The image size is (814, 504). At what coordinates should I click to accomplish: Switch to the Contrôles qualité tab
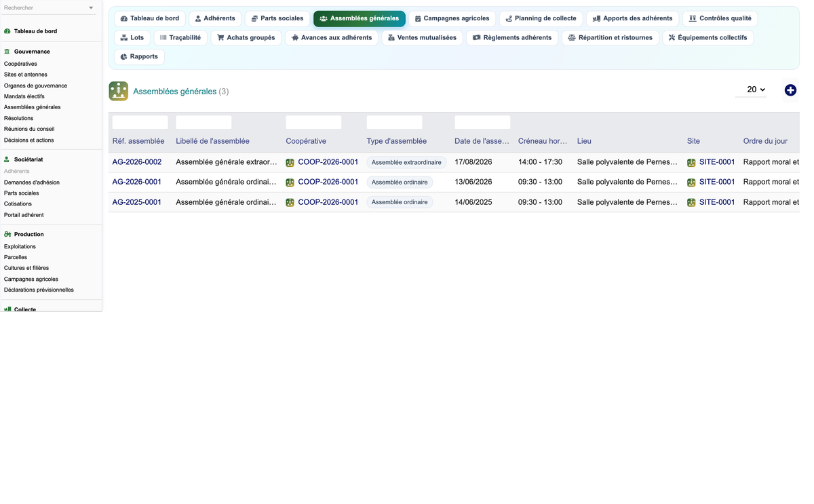pyautogui.click(x=720, y=18)
